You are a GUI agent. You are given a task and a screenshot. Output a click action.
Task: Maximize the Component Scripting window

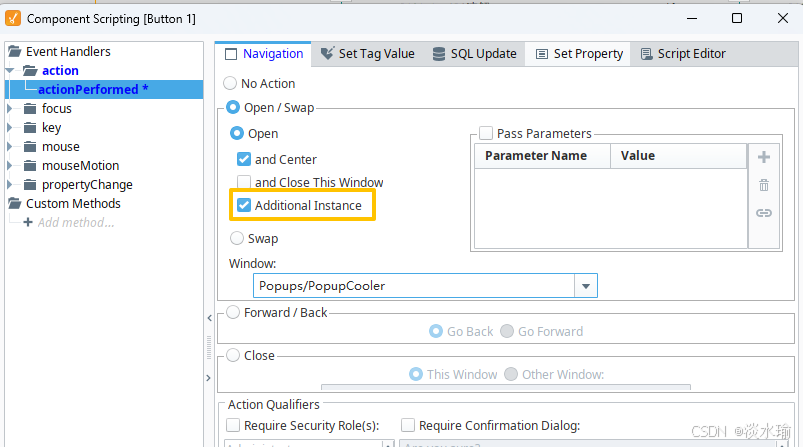click(737, 18)
